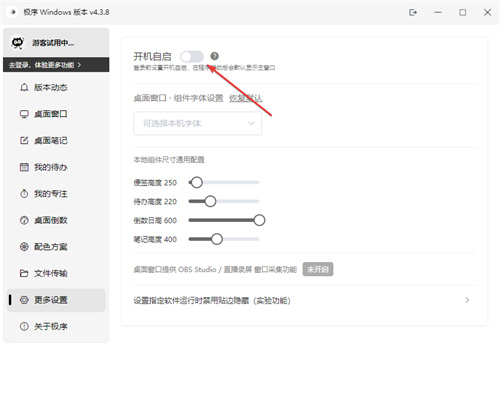500x399 pixels.
Task: Open 配色方案 palette icon
Action: (24, 247)
